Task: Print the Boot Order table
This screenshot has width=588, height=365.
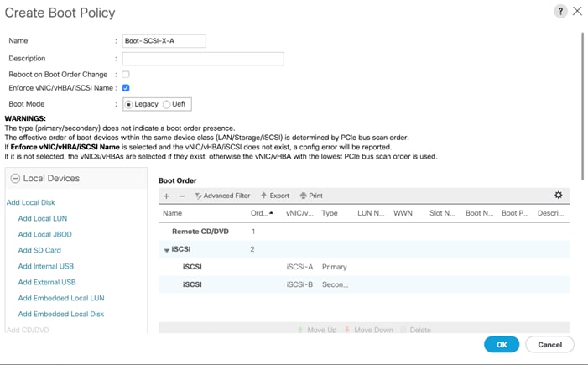Action: pyautogui.click(x=311, y=196)
